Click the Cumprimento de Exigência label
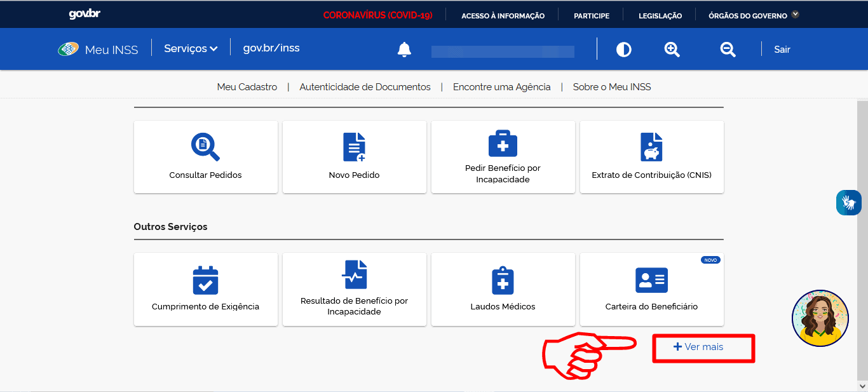The width and height of the screenshot is (868, 392). point(205,306)
